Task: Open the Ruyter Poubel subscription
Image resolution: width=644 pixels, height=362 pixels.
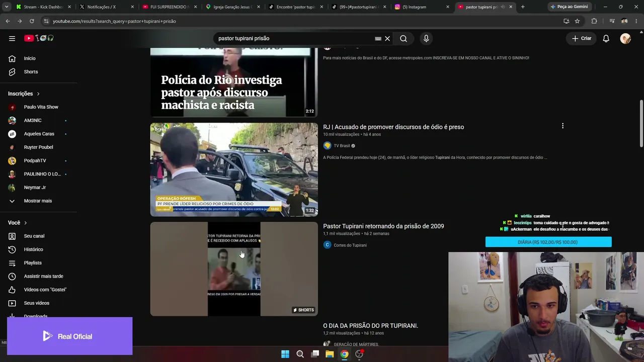Action: [38, 147]
